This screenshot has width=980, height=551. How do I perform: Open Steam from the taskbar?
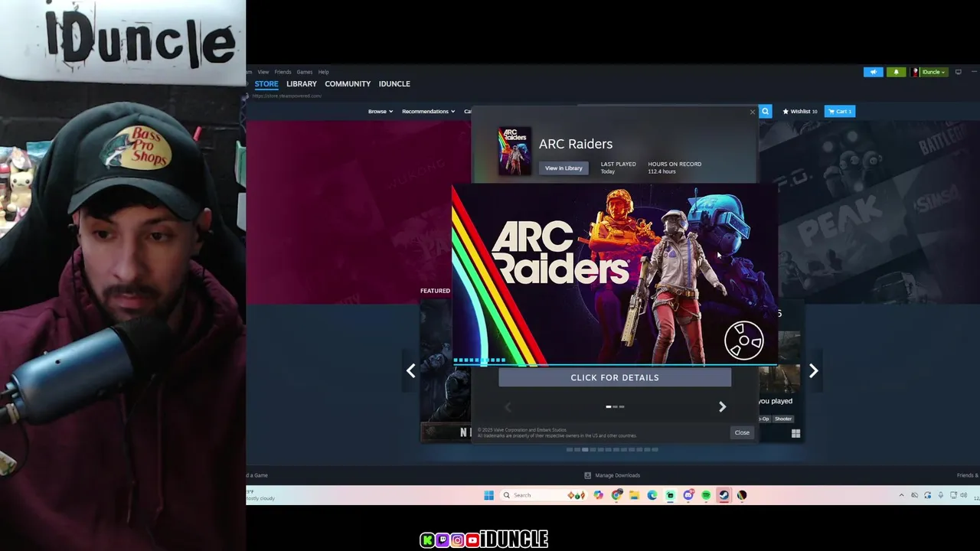pyautogui.click(x=724, y=495)
